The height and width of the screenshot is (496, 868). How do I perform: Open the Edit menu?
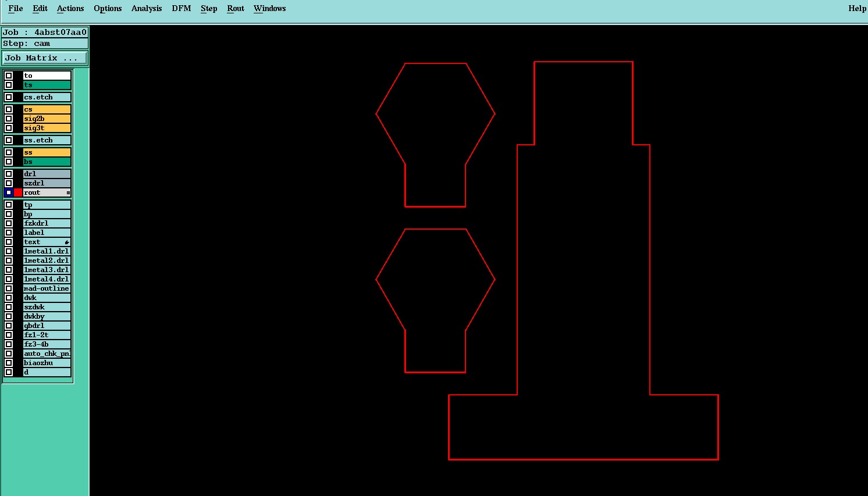pyautogui.click(x=40, y=8)
